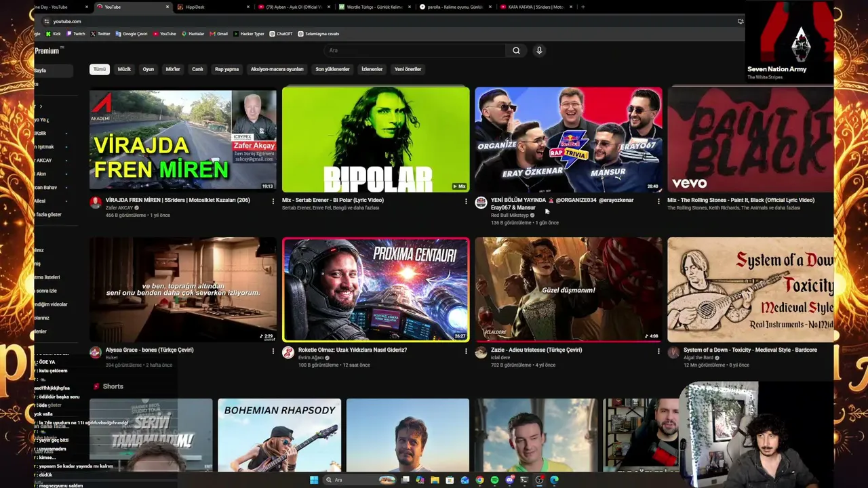The image size is (868, 488).
Task: Select the İzlenenler filter chip
Action: (372, 69)
